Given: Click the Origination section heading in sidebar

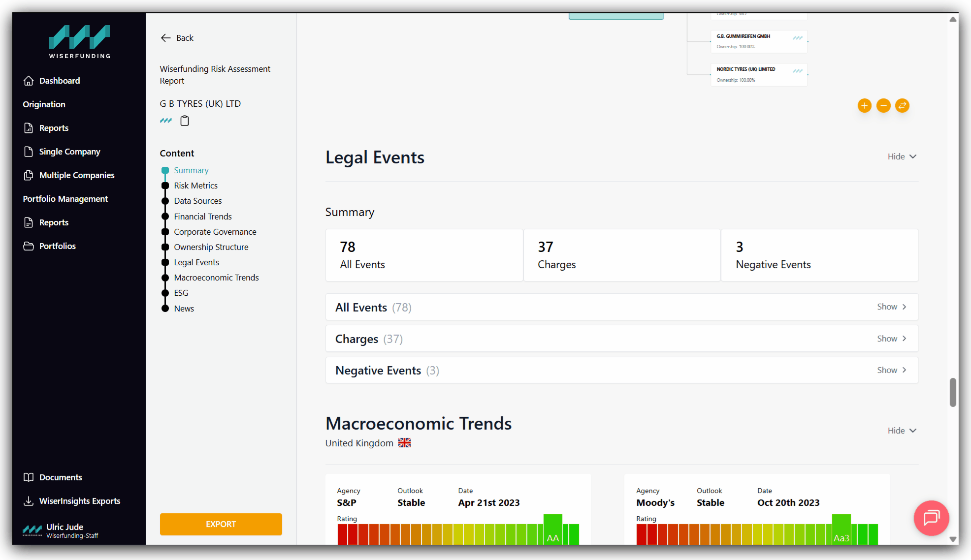Looking at the screenshot, I should point(44,104).
